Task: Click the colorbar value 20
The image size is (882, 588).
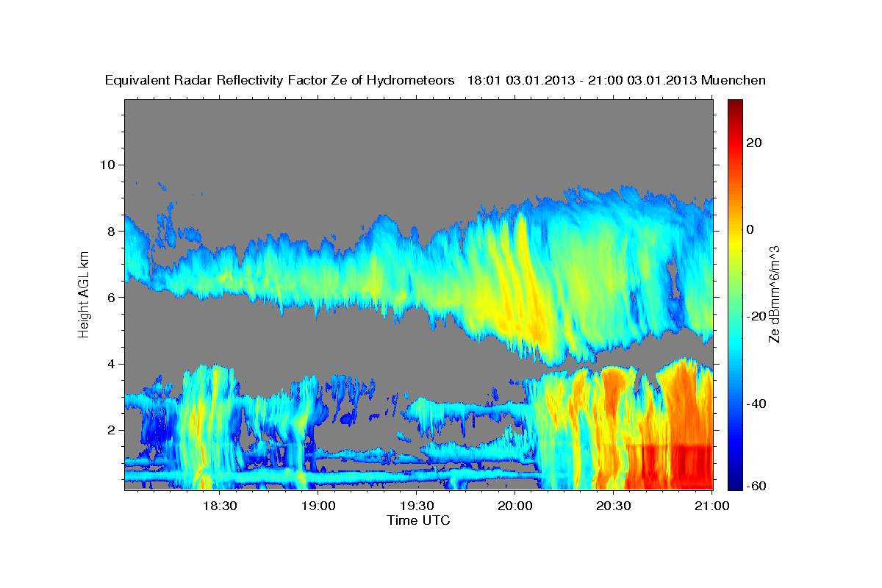Action: tap(753, 143)
